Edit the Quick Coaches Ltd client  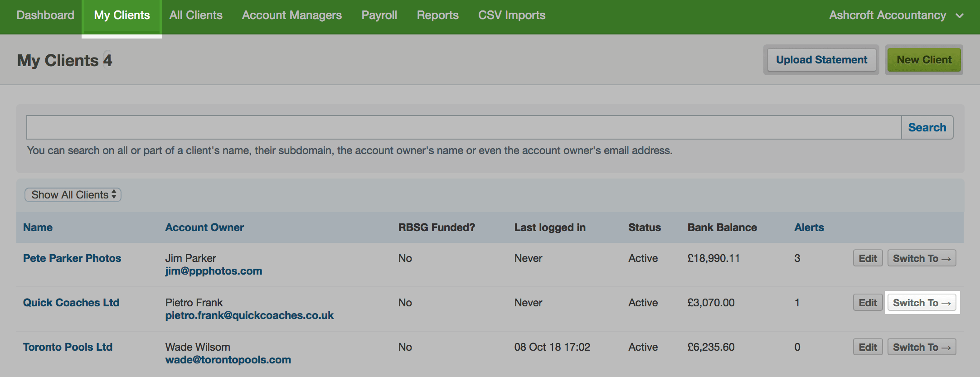(868, 303)
